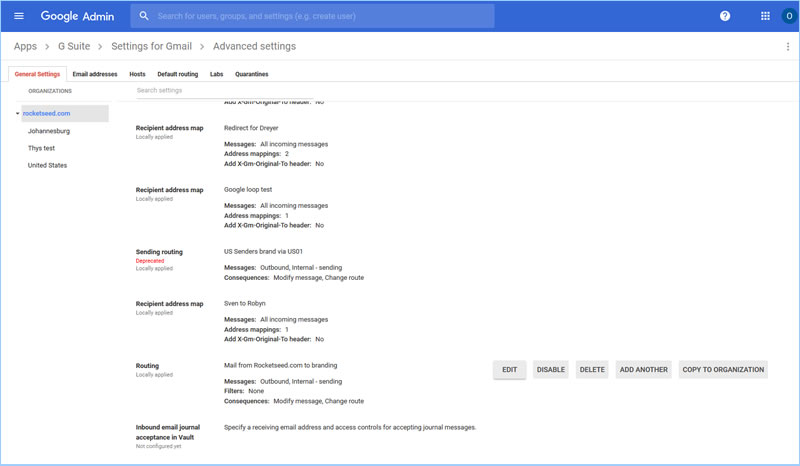Viewport: 800px width, 466px height.
Task: Select Thys test organization unit
Action: tap(41, 148)
